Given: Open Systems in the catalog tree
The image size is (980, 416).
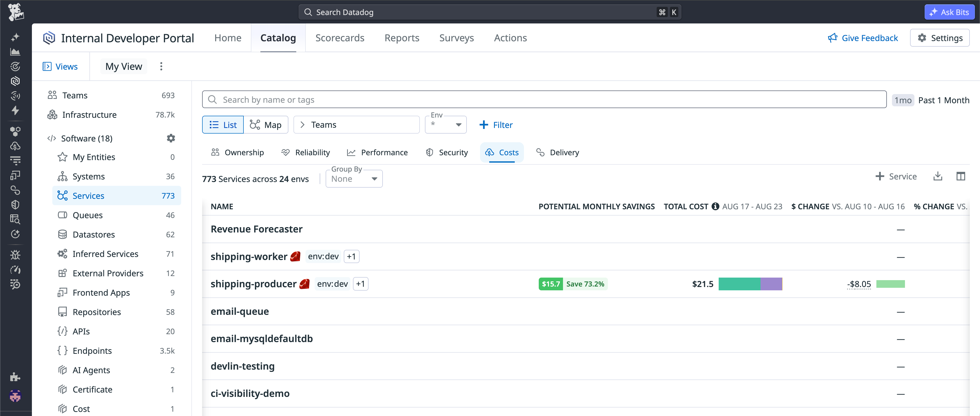Looking at the screenshot, I should (x=116, y=176).
